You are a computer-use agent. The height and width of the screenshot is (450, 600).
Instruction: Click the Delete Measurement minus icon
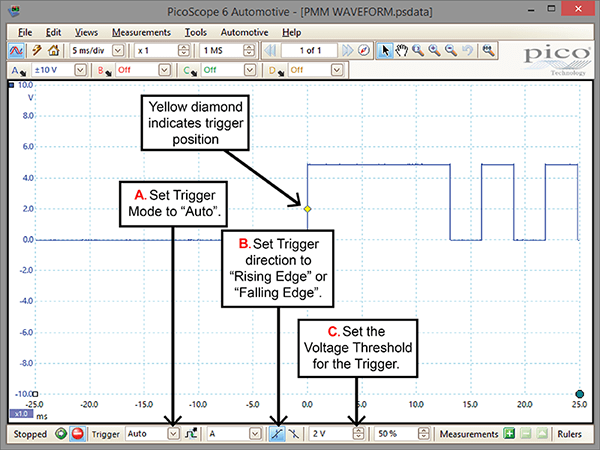[526, 434]
